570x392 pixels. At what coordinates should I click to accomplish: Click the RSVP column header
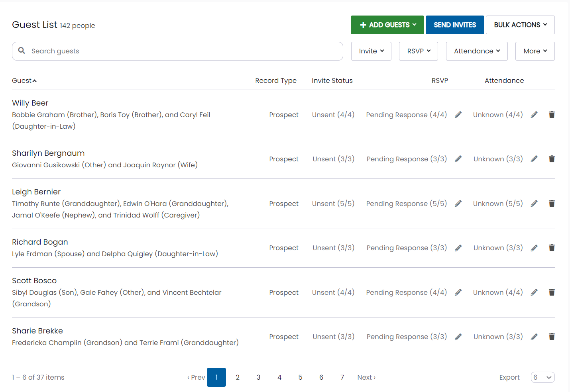coord(440,80)
